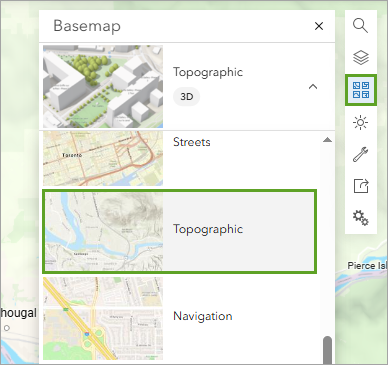Image resolution: width=388 pixels, height=365 pixels.
Task: Click the 3D badge label
Action: (187, 97)
